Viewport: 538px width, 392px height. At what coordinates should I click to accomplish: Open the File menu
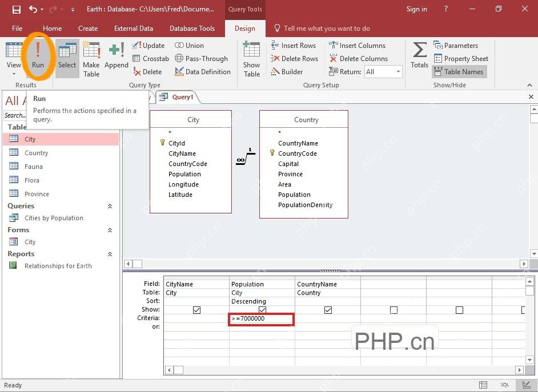pyautogui.click(x=17, y=29)
